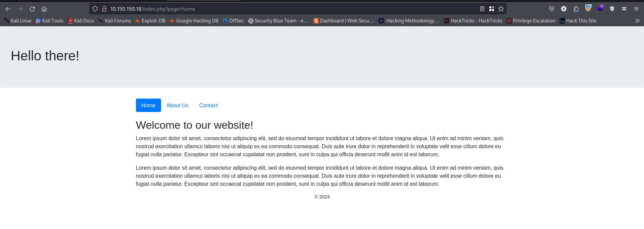This screenshot has width=644, height=229.
Task: Open the Firefox hamburger application menu
Action: [x=636, y=9]
